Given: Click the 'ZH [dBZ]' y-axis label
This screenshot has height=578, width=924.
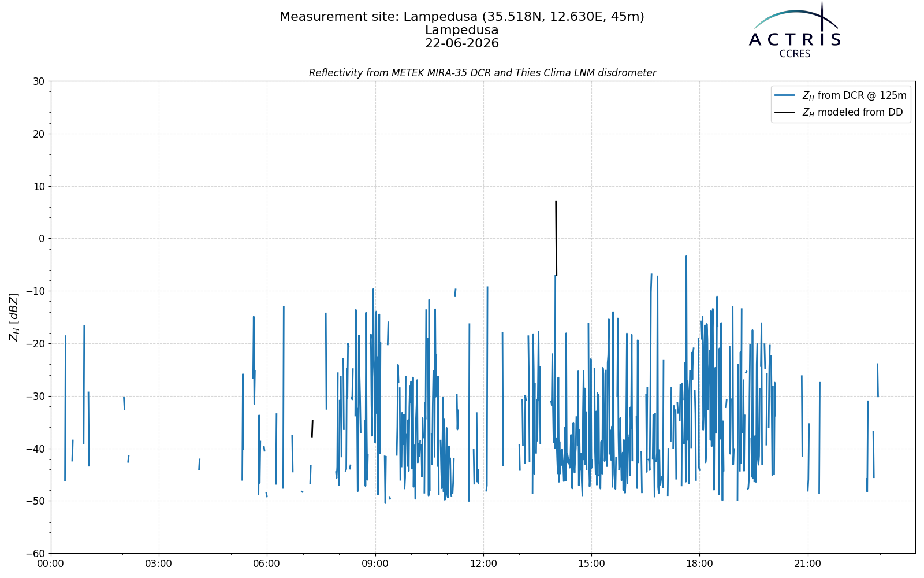Looking at the screenshot, I should [x=14, y=317].
